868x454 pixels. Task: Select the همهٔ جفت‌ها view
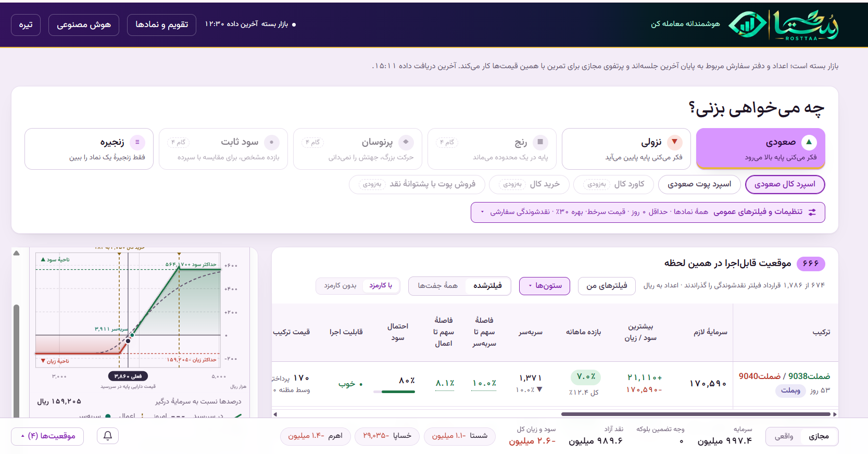437,285
